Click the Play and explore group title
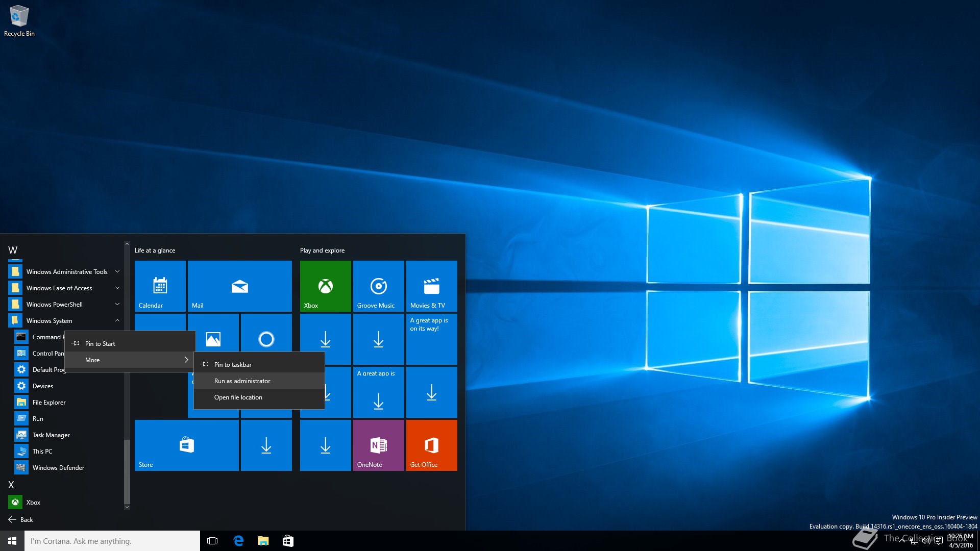The width and height of the screenshot is (980, 551). [323, 251]
